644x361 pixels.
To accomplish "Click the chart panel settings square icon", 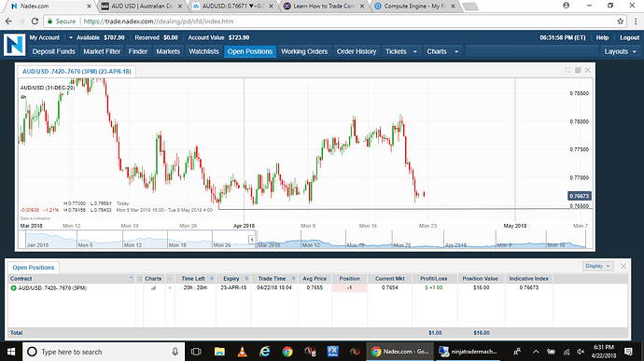I will click(x=578, y=70).
